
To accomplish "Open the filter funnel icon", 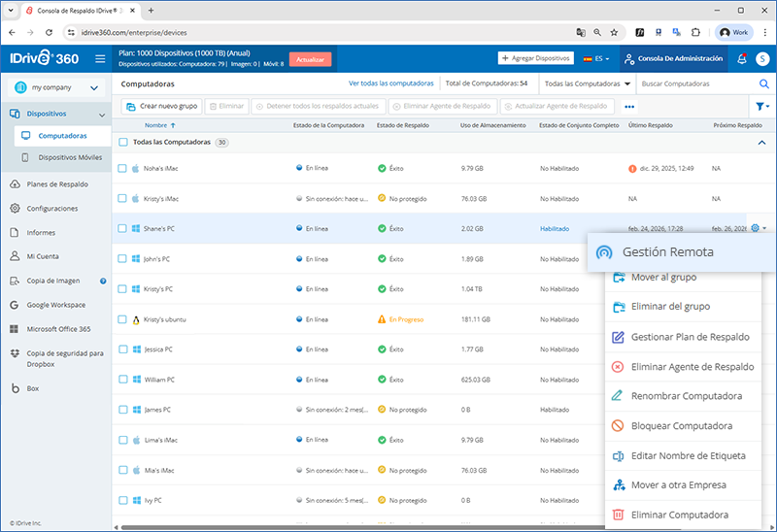I will [761, 106].
